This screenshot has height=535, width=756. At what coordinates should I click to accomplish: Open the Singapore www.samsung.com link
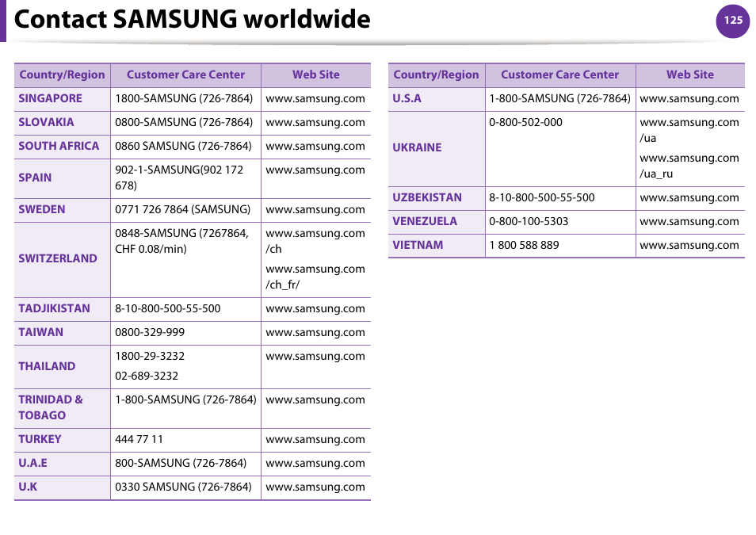tap(315, 99)
